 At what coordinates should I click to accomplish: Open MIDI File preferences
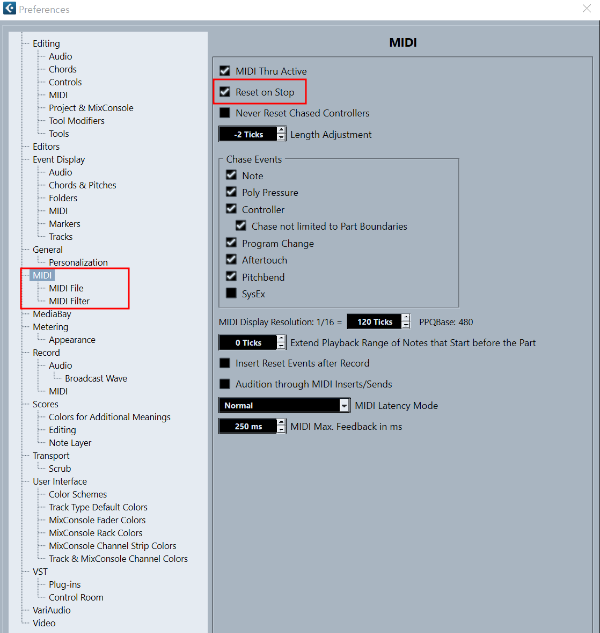[66, 288]
